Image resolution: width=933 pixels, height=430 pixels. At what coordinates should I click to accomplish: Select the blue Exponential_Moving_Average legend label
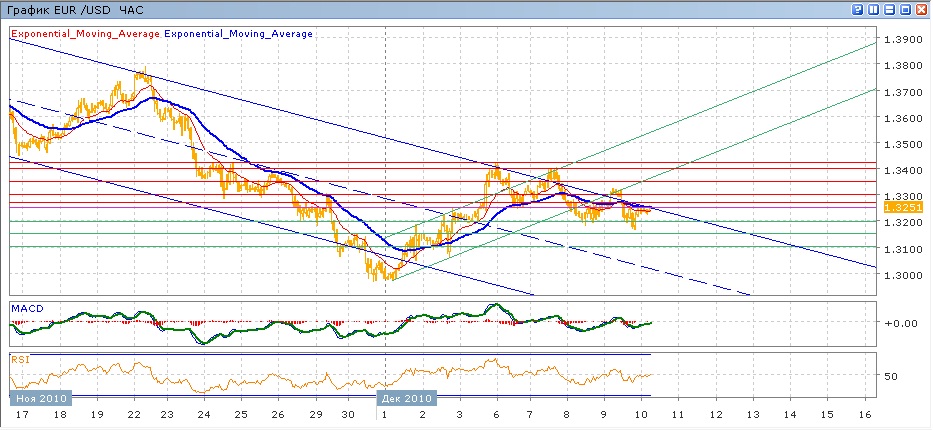coord(238,34)
